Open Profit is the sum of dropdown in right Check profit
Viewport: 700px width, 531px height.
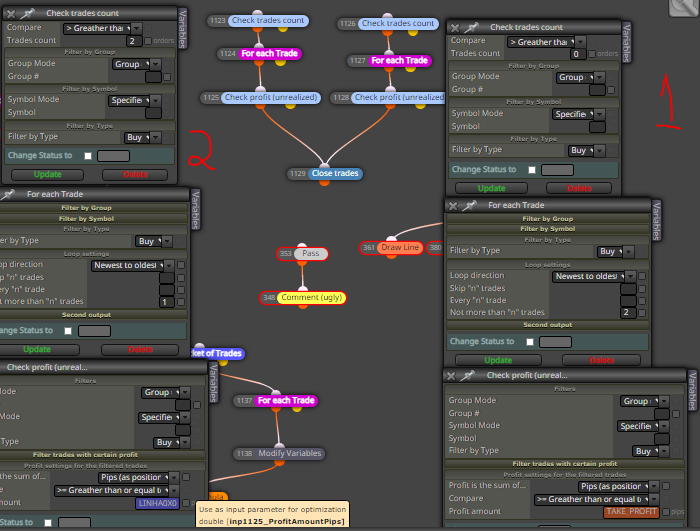[619, 486]
